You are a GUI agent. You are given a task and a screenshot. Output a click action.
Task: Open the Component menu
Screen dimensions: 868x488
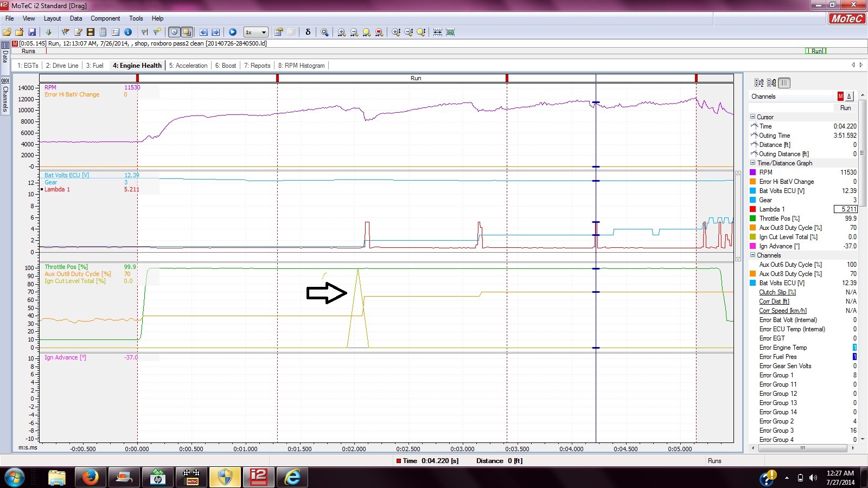point(105,18)
